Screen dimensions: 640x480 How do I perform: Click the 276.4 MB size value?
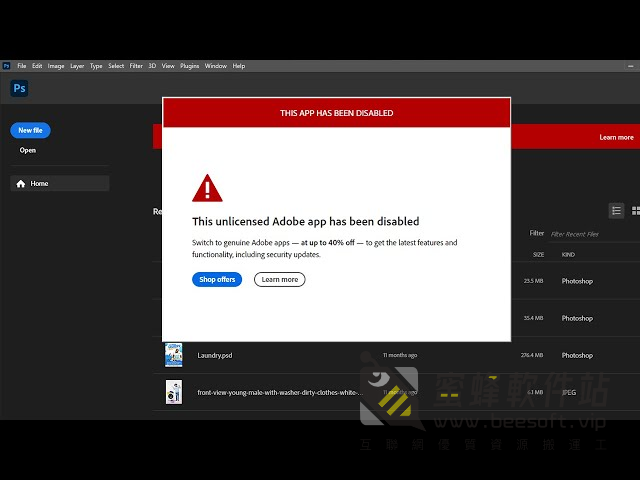point(532,355)
